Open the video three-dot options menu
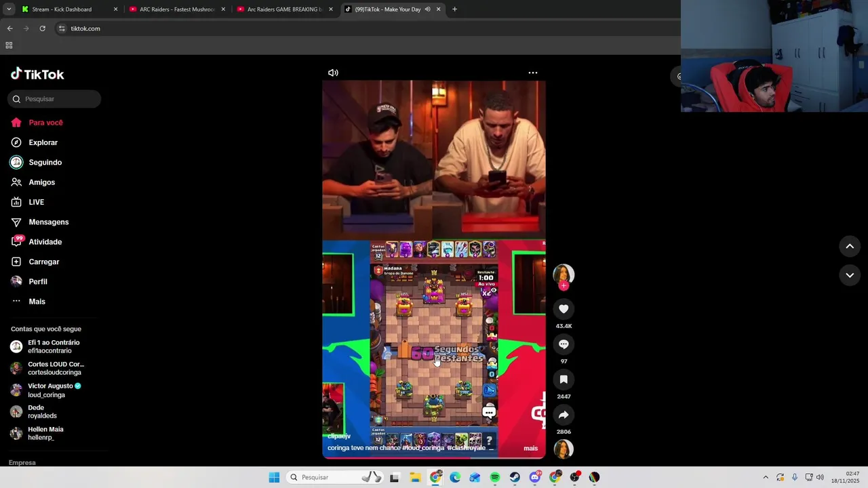Viewport: 868px width, 488px height. click(x=533, y=73)
